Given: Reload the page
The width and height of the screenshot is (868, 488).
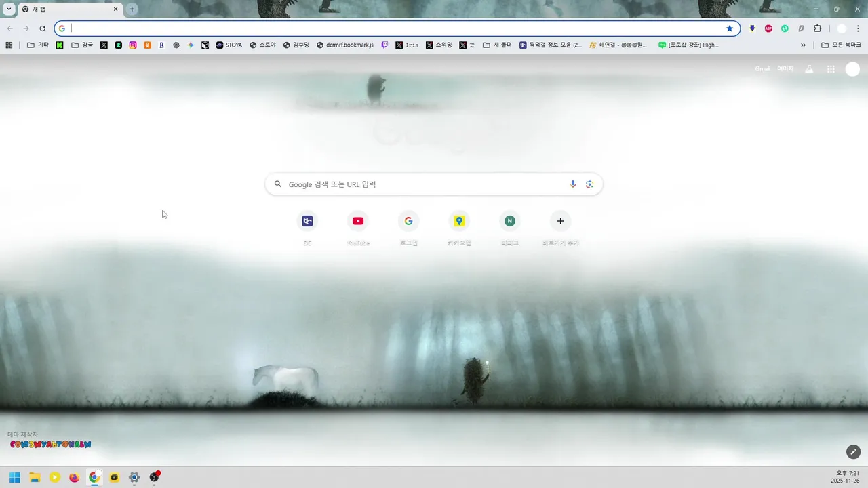Looking at the screenshot, I should click(42, 28).
